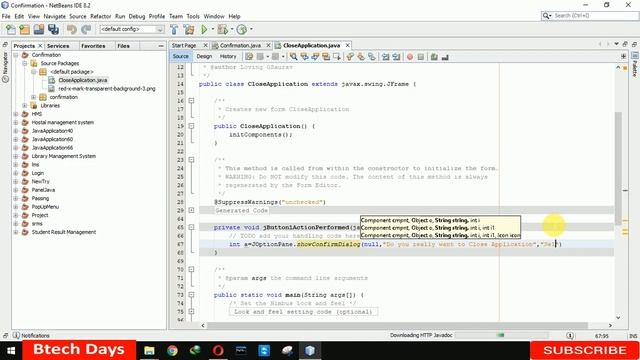Screen dimensions: 640x360
Task: Run the project with the green play icon
Action: coord(204,29)
